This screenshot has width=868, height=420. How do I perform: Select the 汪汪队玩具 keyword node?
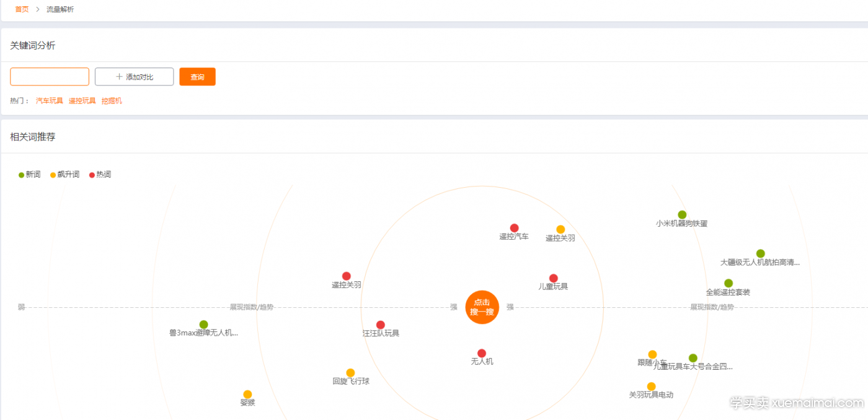coord(381,325)
